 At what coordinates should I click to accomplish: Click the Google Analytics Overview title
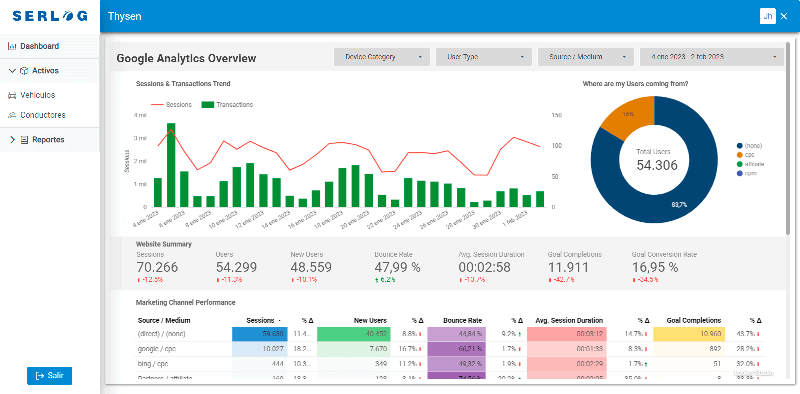coord(186,58)
